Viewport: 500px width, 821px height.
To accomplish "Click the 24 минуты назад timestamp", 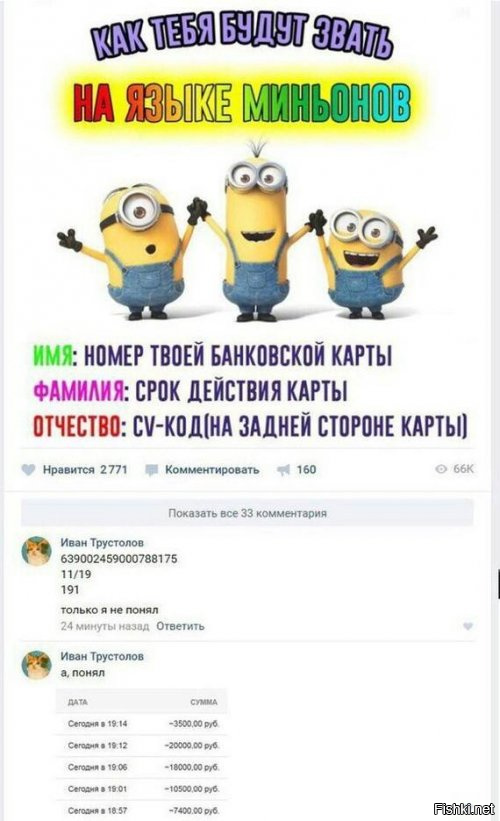I will pyautogui.click(x=105, y=626).
